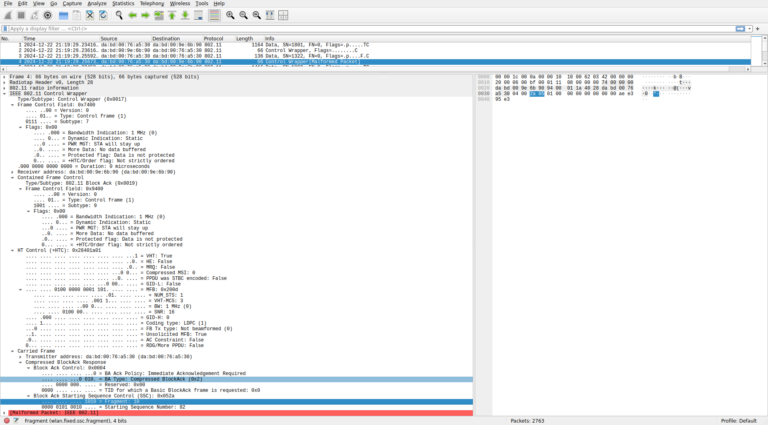The height and width of the screenshot is (425, 768).
Task: Open the Help menu
Action: 219,3
